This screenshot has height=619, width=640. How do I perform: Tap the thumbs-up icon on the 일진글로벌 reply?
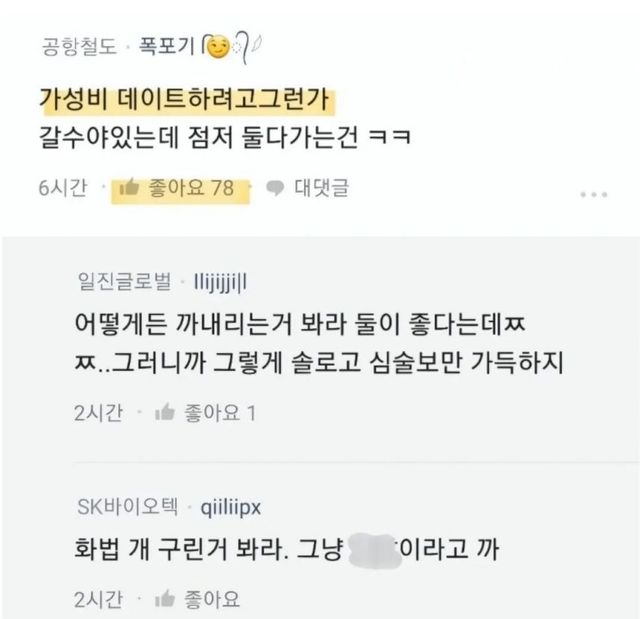166,413
